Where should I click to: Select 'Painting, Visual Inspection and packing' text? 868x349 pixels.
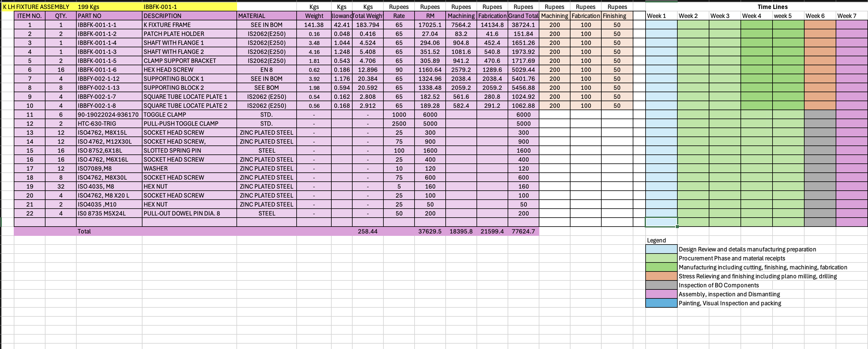(730, 303)
